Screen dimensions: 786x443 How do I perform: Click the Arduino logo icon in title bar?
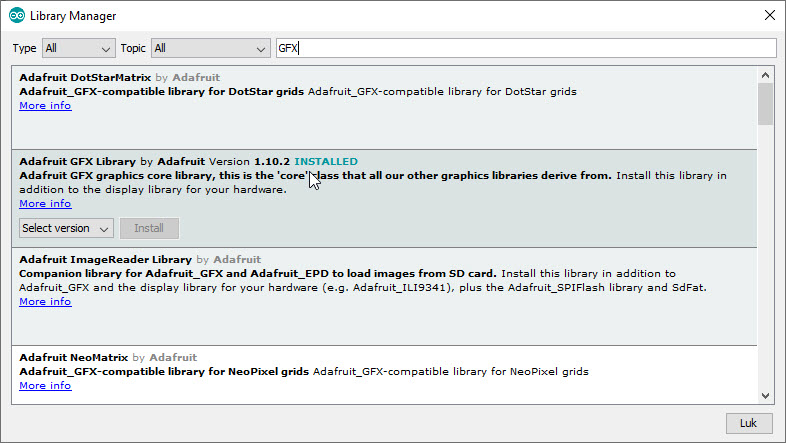(17, 16)
